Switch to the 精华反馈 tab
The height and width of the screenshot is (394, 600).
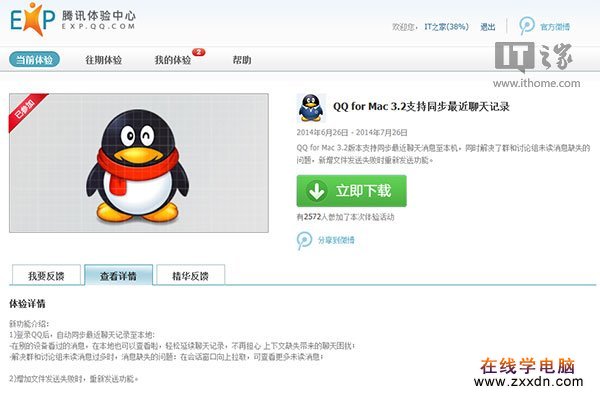[190, 275]
